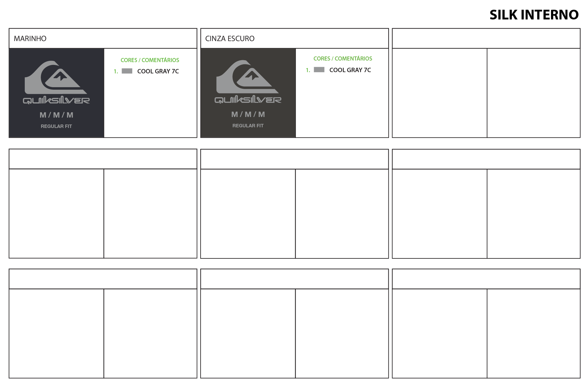
Task: Click the M / M / M size text on navy
Action: pyautogui.click(x=56, y=115)
